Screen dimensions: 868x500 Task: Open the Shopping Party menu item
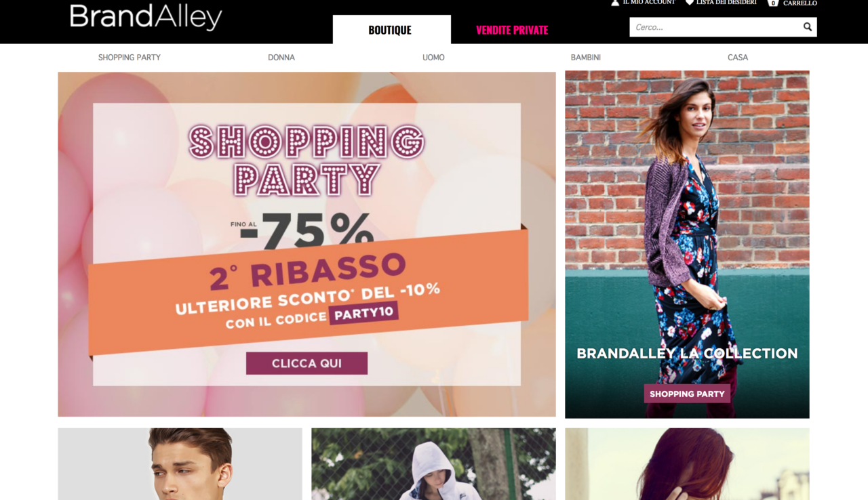[x=130, y=58]
